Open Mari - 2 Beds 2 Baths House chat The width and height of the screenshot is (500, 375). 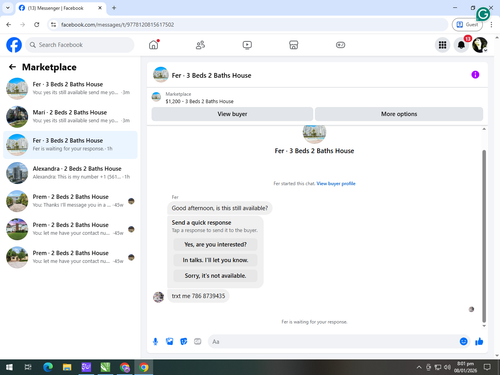pyautogui.click(x=70, y=117)
